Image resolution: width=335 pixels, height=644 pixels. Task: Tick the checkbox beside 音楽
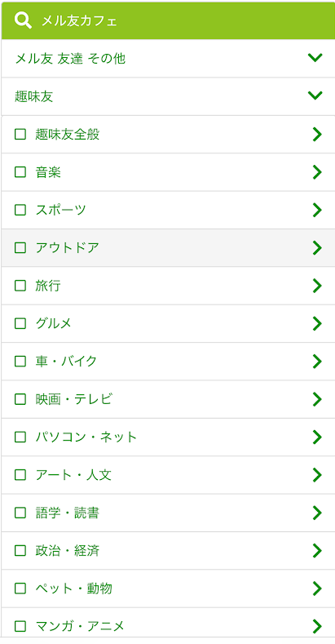(x=20, y=172)
